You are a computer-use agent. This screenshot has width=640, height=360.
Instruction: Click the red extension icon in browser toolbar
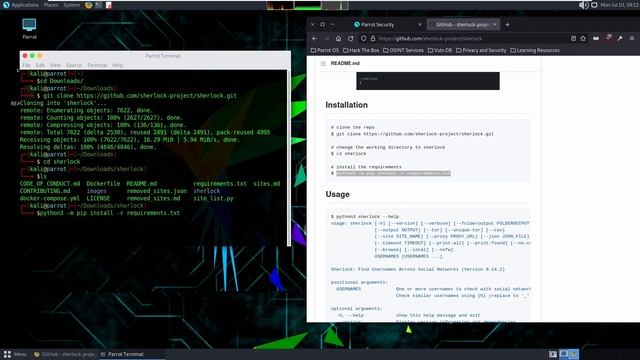[x=609, y=38]
